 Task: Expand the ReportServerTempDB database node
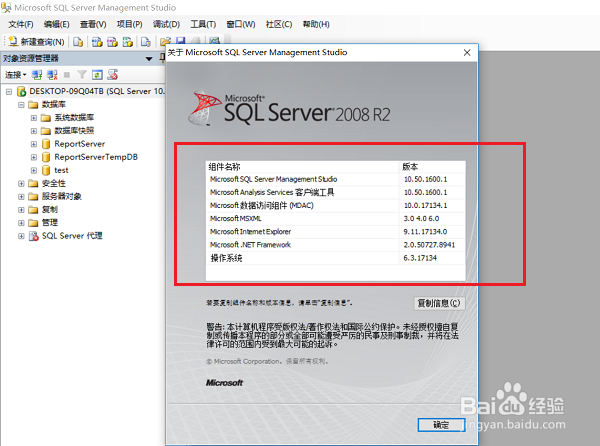click(x=34, y=157)
